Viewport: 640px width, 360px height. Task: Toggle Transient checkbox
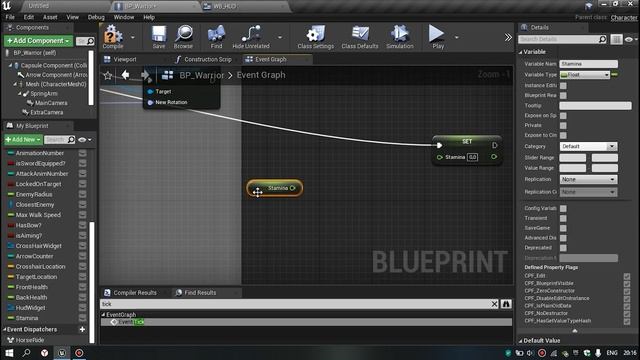tap(563, 218)
